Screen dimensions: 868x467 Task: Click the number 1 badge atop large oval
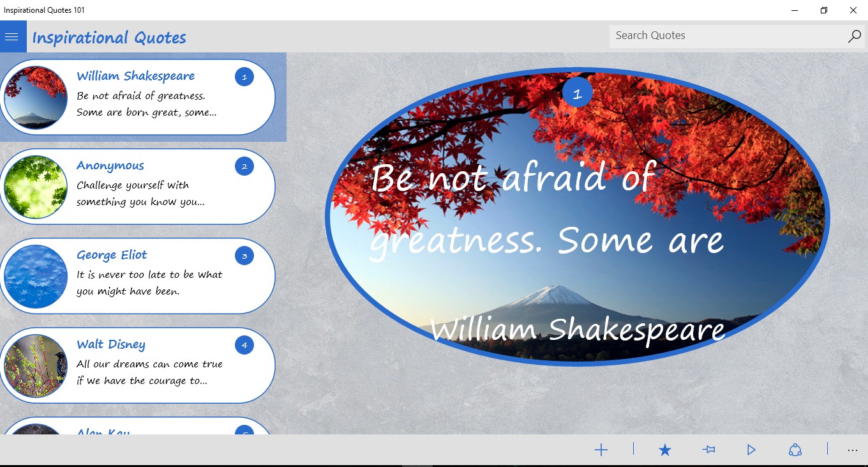(578, 93)
